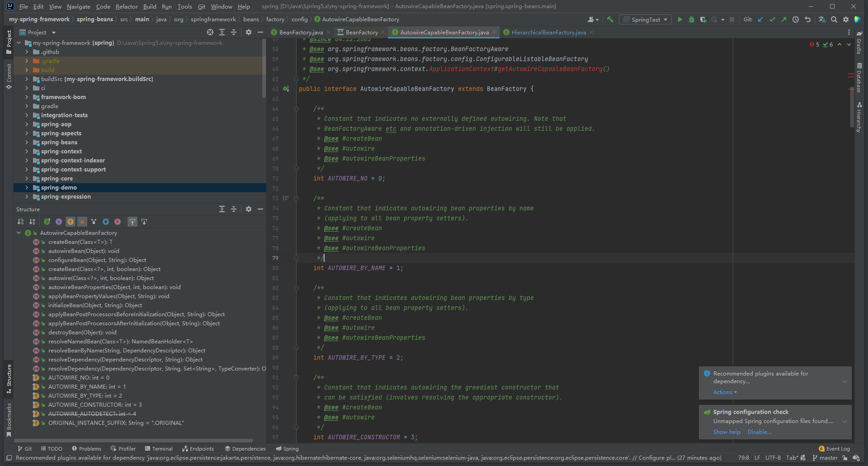Viewport: 868px width, 466px height.
Task: Expand all in Structure panel
Action: point(222,209)
